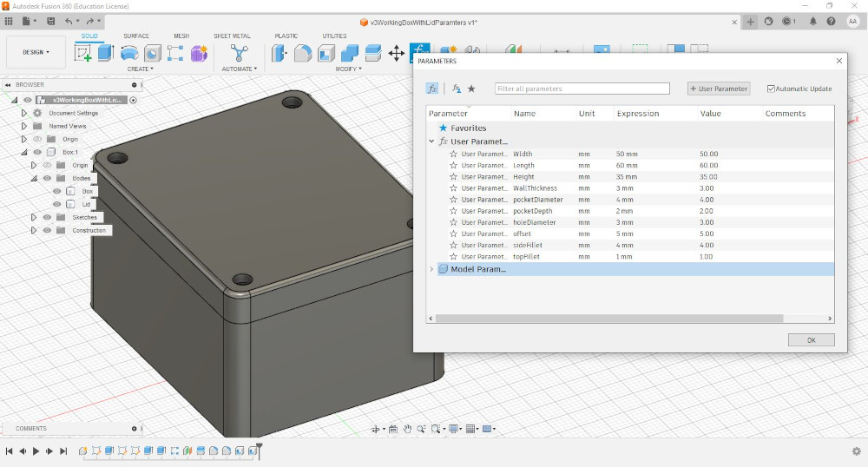Switch to the SHEET METAL tab
The image size is (868, 467).
click(232, 36)
